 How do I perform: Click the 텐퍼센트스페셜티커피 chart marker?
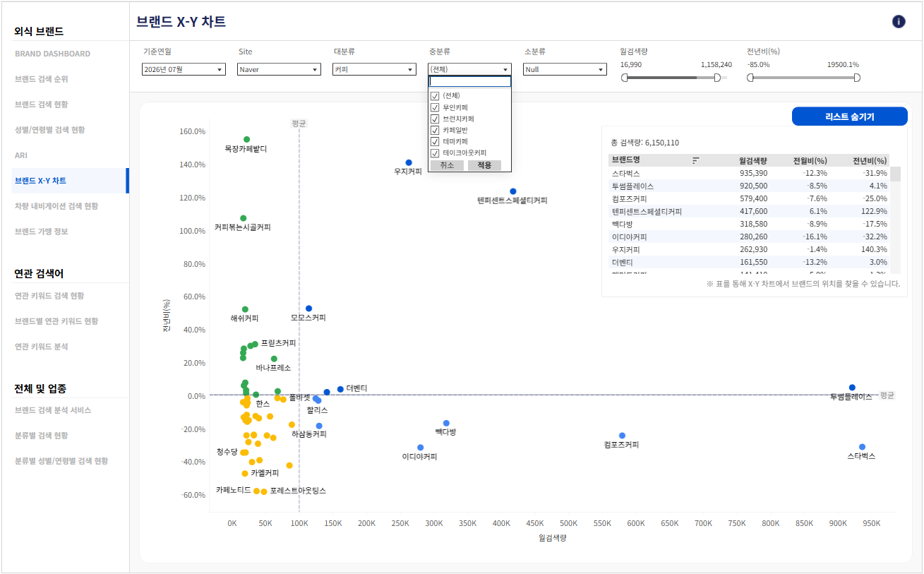tap(513, 191)
